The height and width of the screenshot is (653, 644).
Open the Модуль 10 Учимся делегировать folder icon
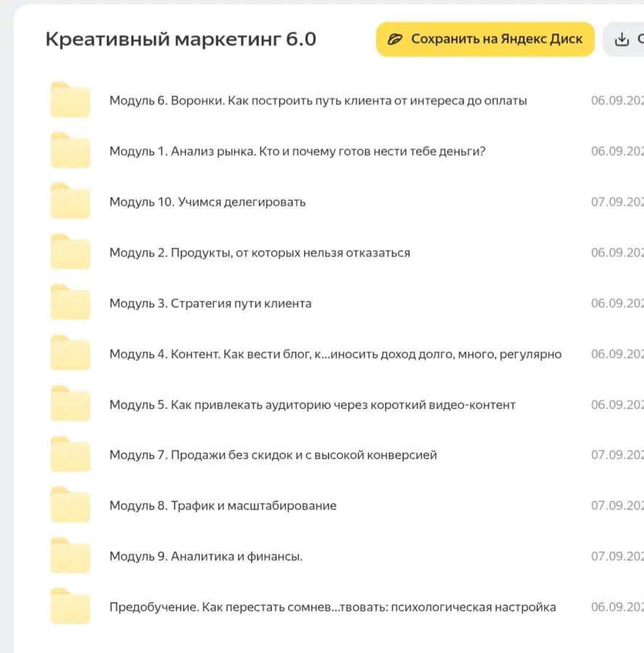coord(70,201)
